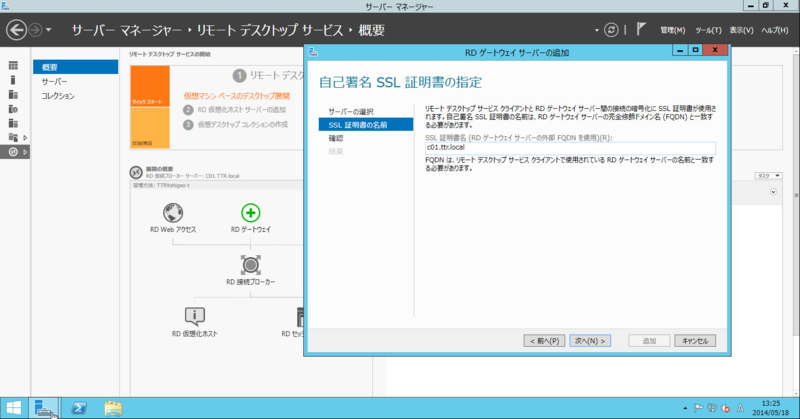Viewport: 800px width, 419px height.
Task: Select the Dashboard grid icon in the left sidebar
Action: tap(13, 65)
